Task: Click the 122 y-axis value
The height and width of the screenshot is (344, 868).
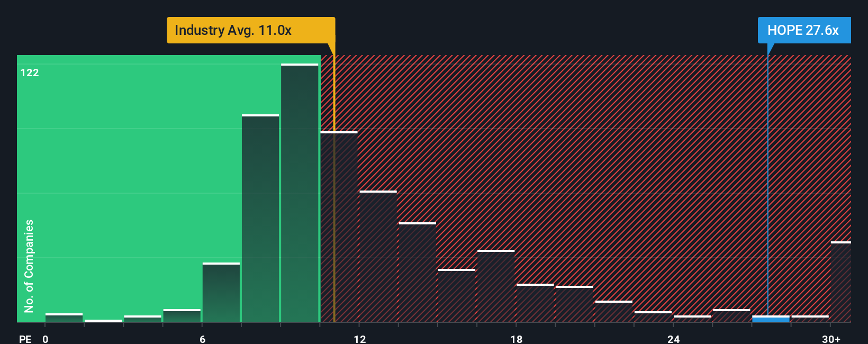Action: (30, 73)
